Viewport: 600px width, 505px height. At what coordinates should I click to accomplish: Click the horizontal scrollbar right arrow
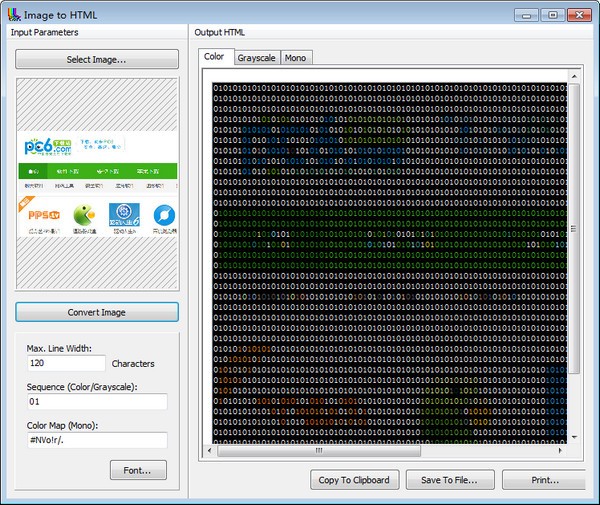click(x=562, y=451)
